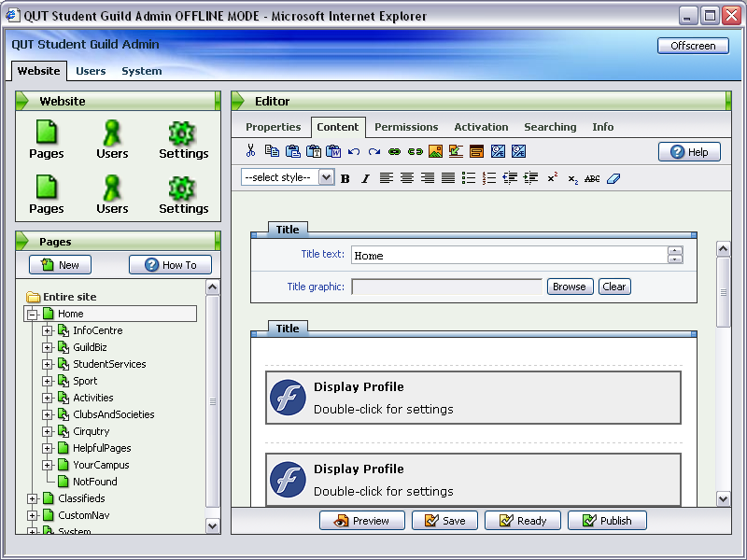This screenshot has height=560, width=747.
Task: Open the How To help button
Action: pos(170,265)
